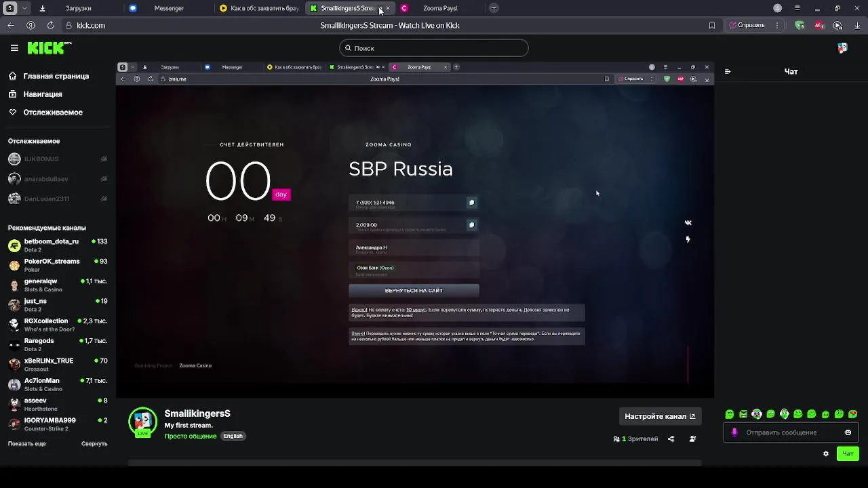Open recommended channel xBeRLiNx_TRUE
Viewport: 868px width, 488px height.
(58, 365)
